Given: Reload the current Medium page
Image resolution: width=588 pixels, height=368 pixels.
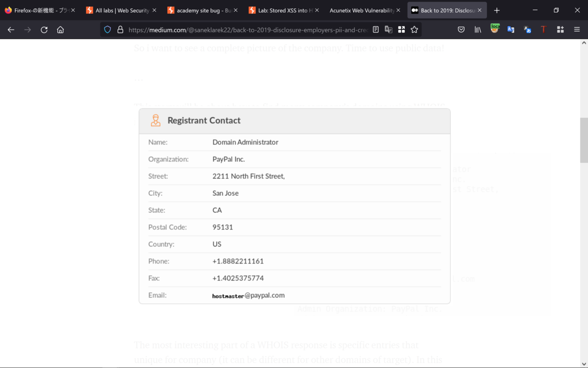Looking at the screenshot, I should 44,30.
